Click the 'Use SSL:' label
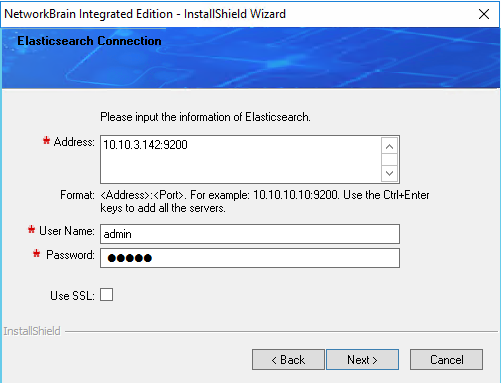Image resolution: width=501 pixels, height=383 pixels. point(72,296)
